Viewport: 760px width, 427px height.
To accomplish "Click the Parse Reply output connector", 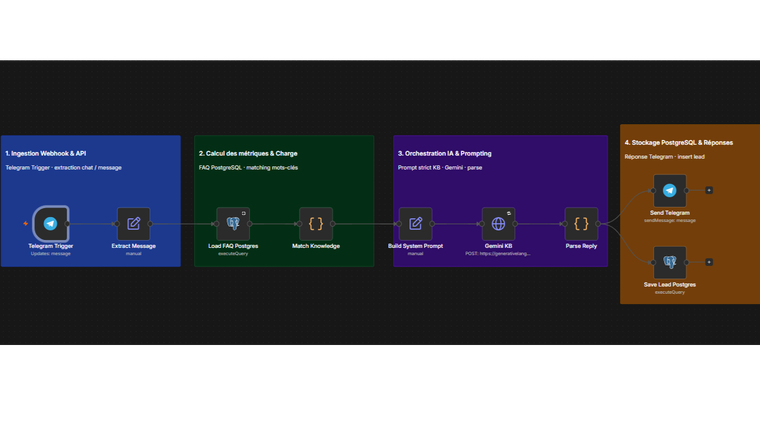I will 598,223.
